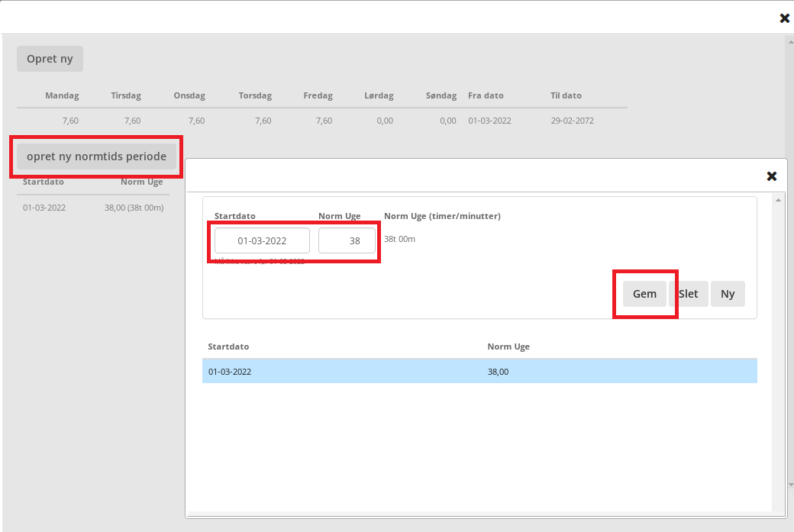Click the Mandag column header
Image resolution: width=794 pixels, height=532 pixels.
(x=62, y=95)
